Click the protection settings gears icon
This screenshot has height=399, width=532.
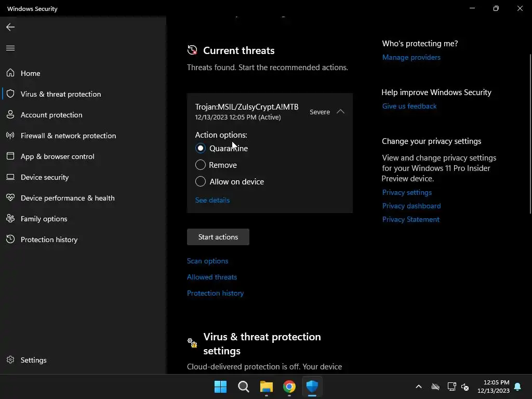point(192,343)
